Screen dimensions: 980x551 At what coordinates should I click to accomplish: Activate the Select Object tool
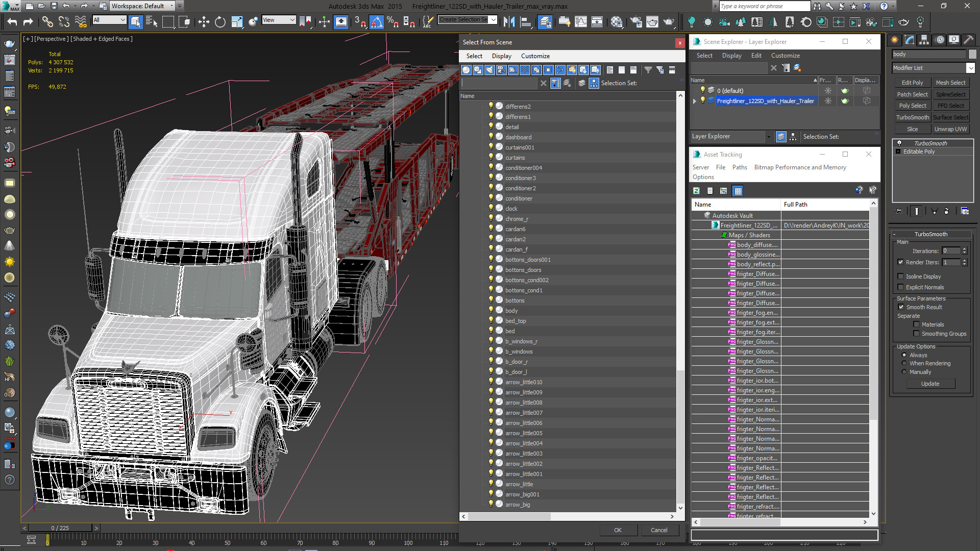click(x=135, y=21)
